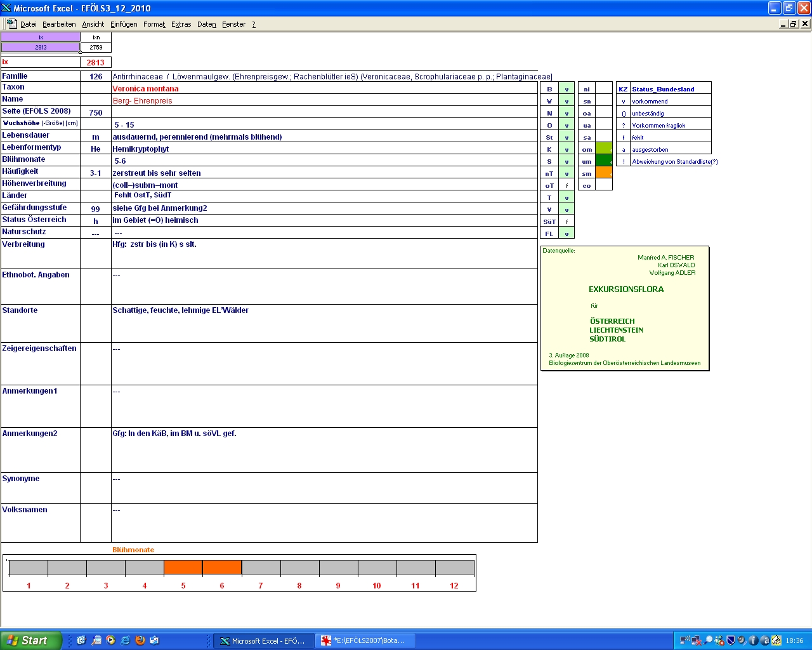This screenshot has width=812, height=650.
Task: Select the Blühmonate value '5-6'
Action: click(x=324, y=161)
